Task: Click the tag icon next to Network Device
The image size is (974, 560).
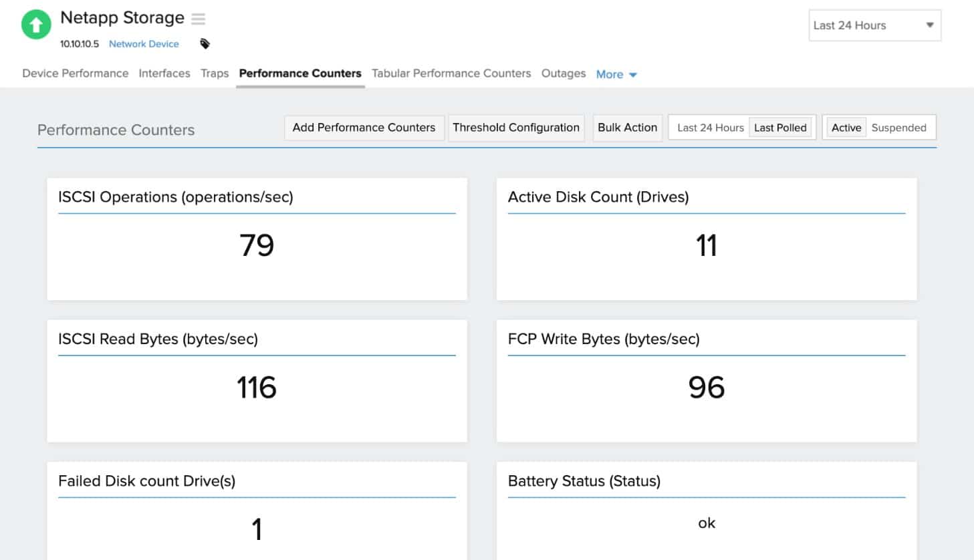Action: 205,44
